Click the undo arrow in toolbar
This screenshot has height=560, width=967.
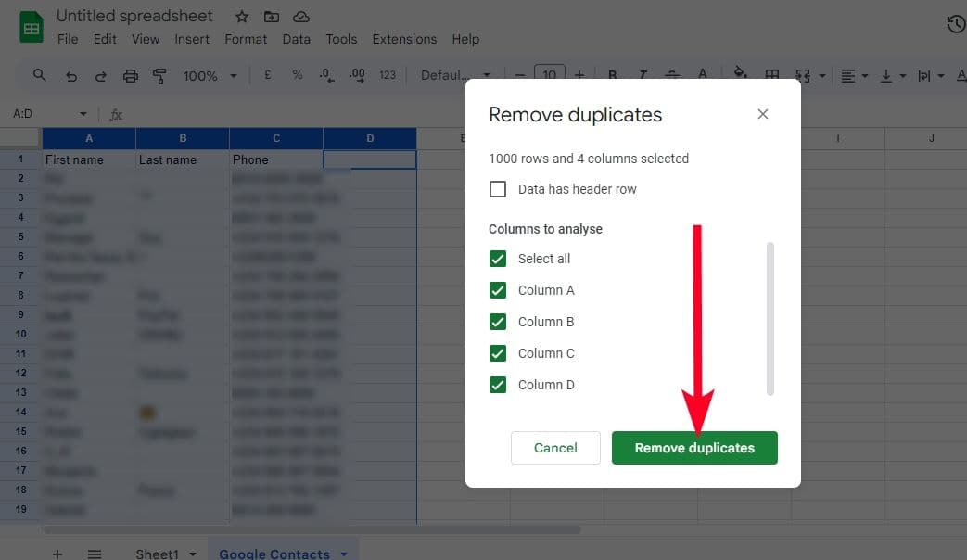click(x=71, y=76)
